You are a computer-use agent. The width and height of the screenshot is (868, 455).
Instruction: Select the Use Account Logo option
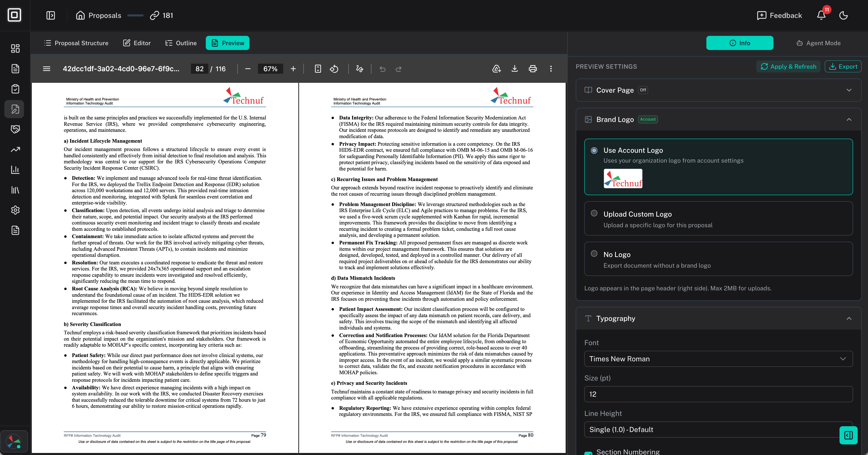click(595, 151)
